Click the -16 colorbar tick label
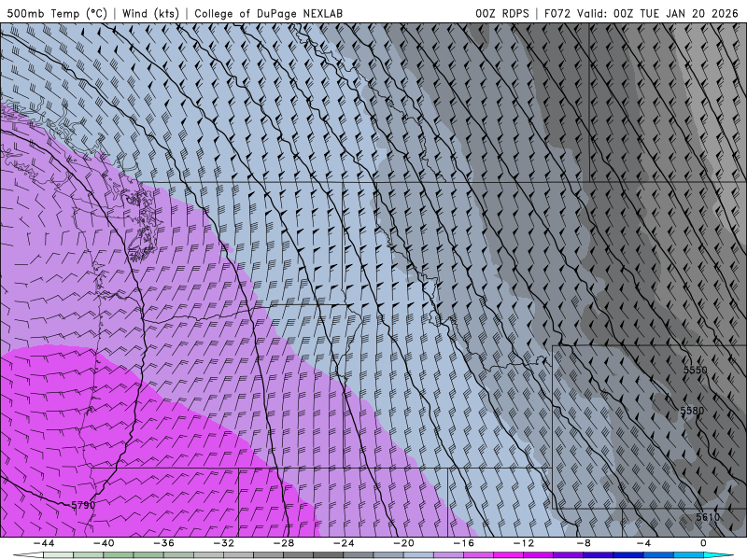 point(464,543)
